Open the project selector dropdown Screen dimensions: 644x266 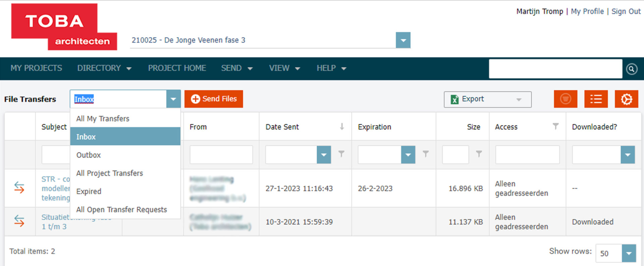pyautogui.click(x=403, y=40)
